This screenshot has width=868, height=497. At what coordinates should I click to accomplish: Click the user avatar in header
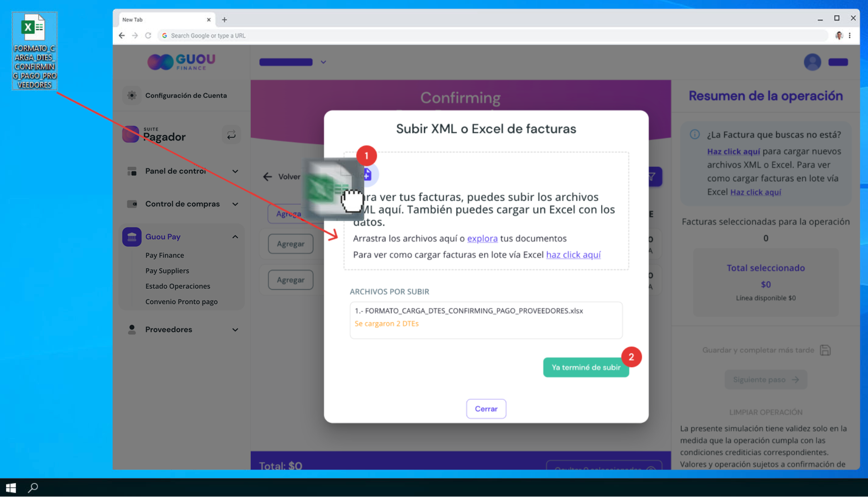click(x=812, y=62)
